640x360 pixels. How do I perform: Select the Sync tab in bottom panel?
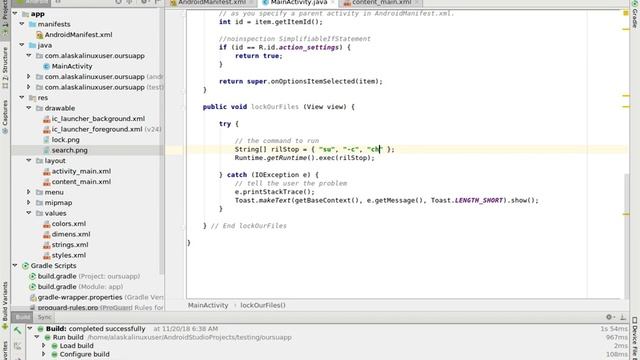pos(44,317)
